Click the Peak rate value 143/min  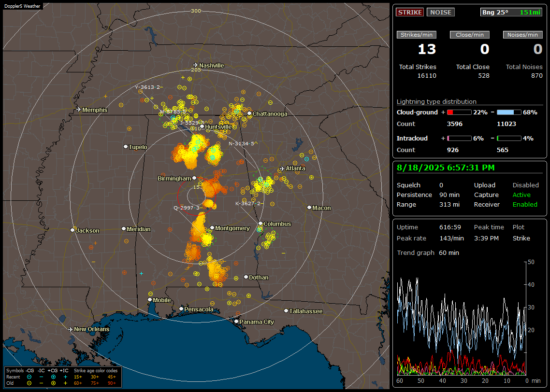(451, 238)
